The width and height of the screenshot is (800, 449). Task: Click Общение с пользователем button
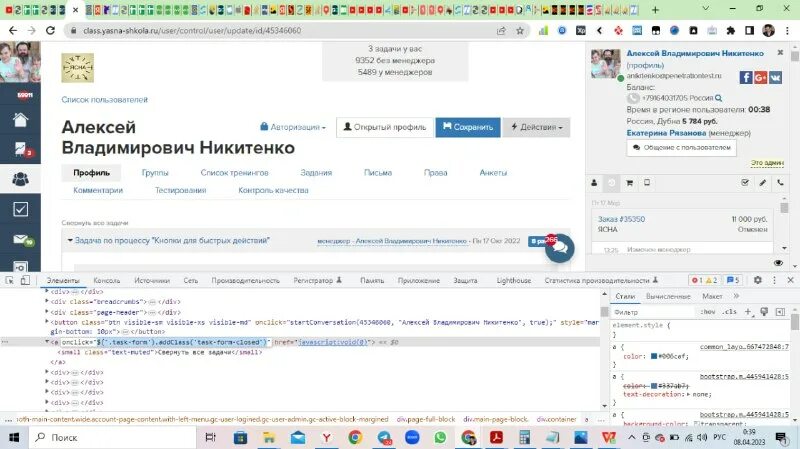(x=682, y=147)
